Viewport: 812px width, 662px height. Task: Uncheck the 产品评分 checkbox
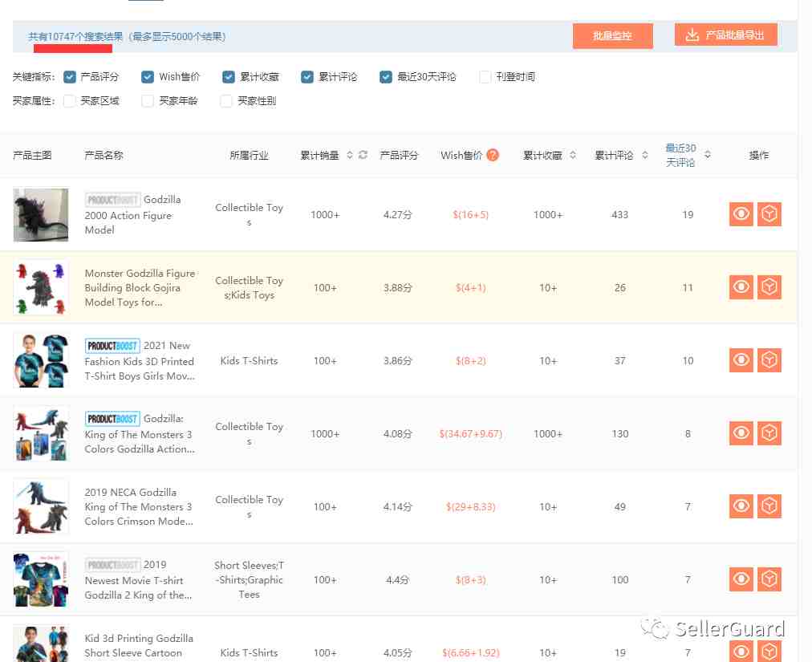point(70,77)
